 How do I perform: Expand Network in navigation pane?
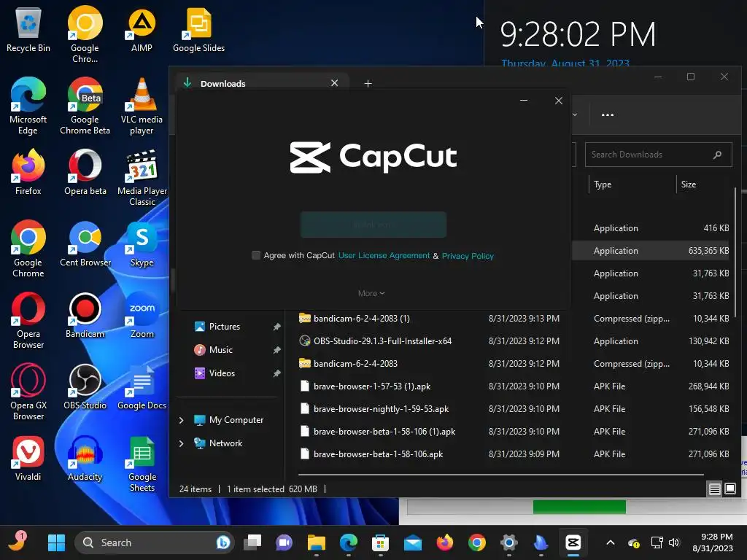click(x=181, y=443)
